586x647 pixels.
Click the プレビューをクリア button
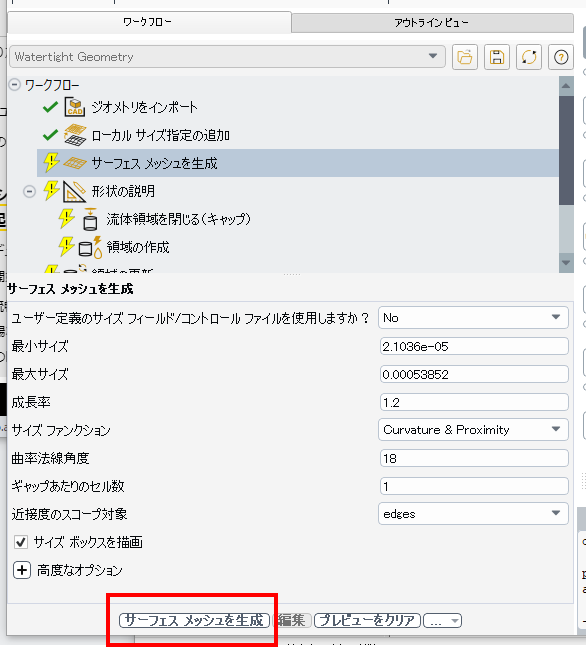click(367, 620)
